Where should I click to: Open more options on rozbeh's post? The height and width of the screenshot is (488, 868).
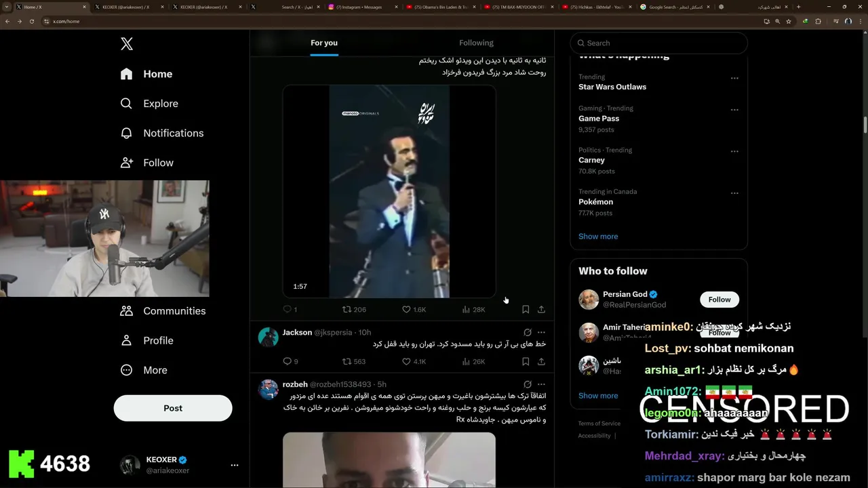click(x=541, y=384)
